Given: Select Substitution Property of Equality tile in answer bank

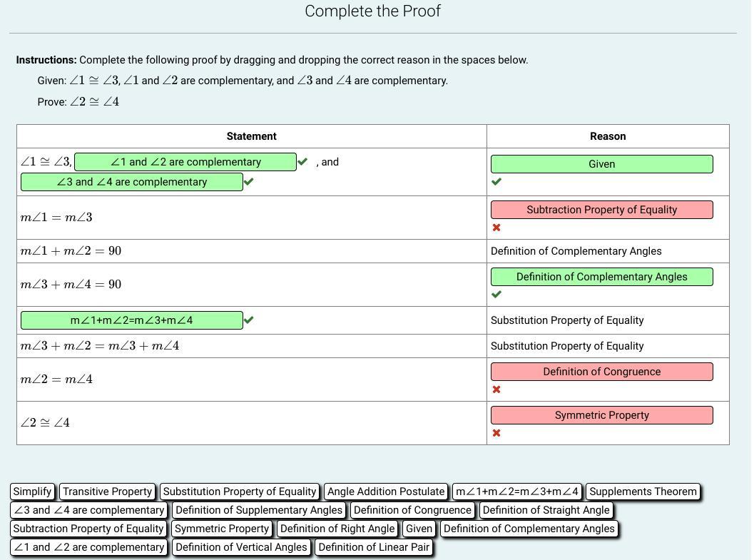Looking at the screenshot, I should click(240, 492).
